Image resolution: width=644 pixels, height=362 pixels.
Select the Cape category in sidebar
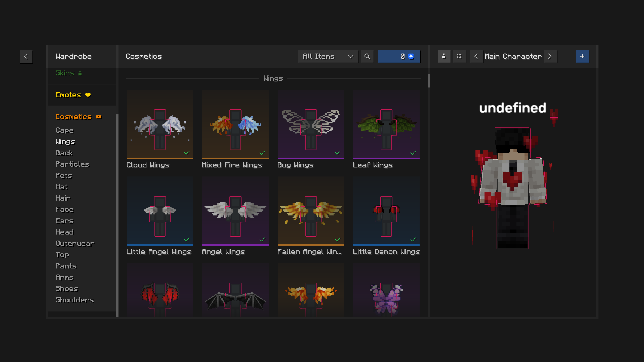64,130
